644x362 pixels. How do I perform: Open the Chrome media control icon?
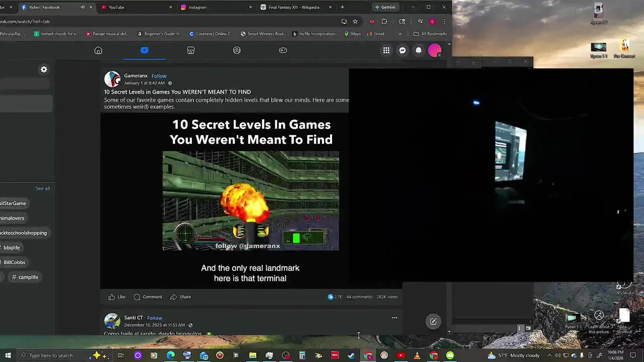point(420,22)
